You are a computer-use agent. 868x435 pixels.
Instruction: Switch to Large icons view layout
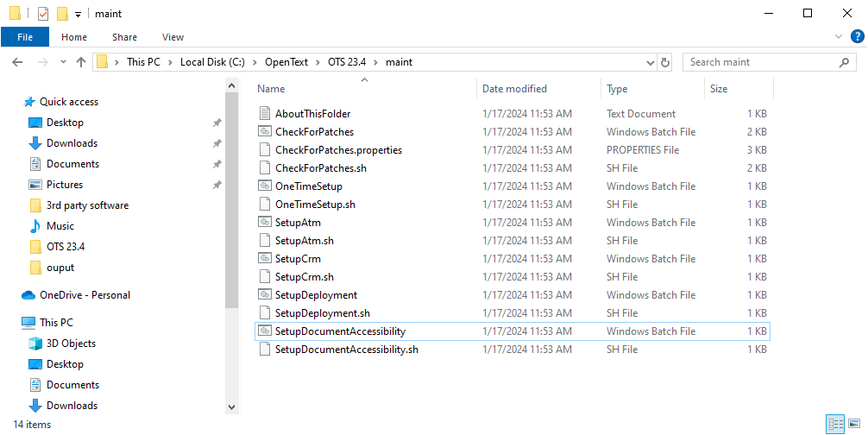point(854,425)
